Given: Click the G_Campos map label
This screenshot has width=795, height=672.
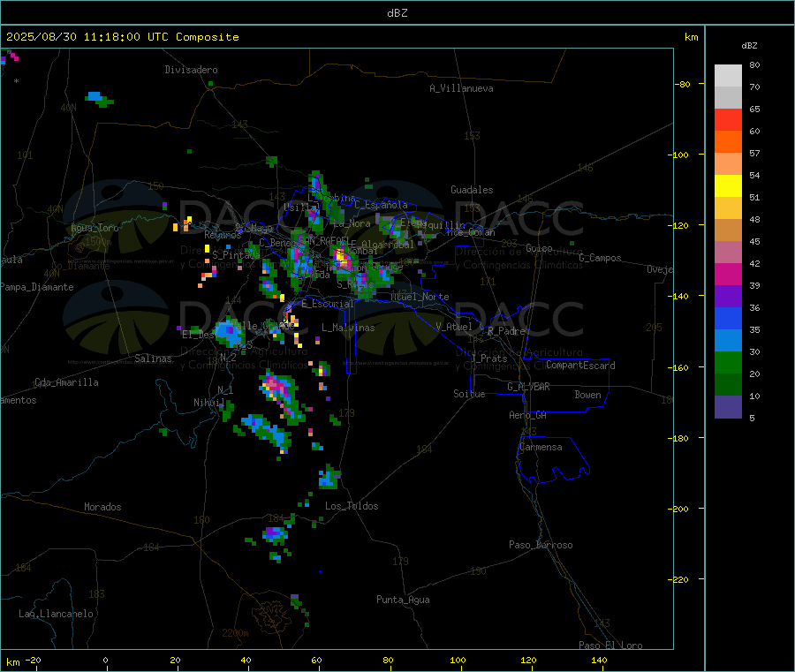Looking at the screenshot, I should [x=601, y=258].
